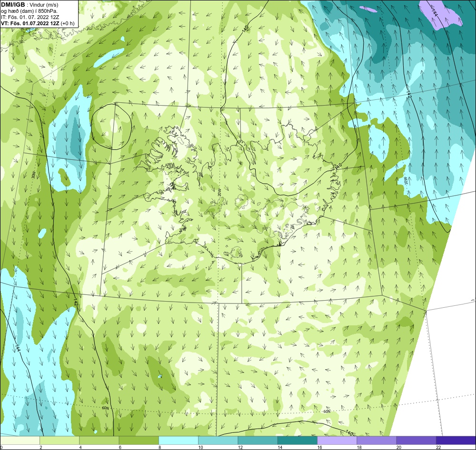This screenshot has height=450, width=476.
Task: Click the dark teal 14–16 m/s legend swatch
Action: (297, 440)
